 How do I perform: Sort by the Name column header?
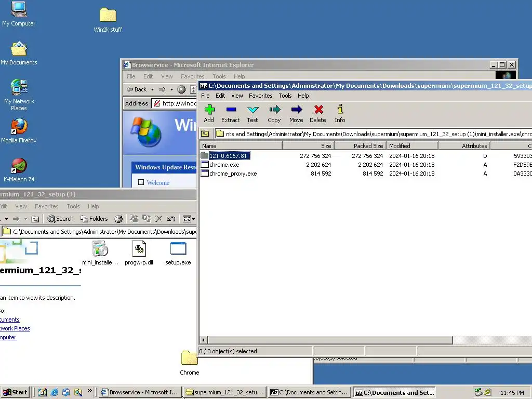tap(241, 146)
